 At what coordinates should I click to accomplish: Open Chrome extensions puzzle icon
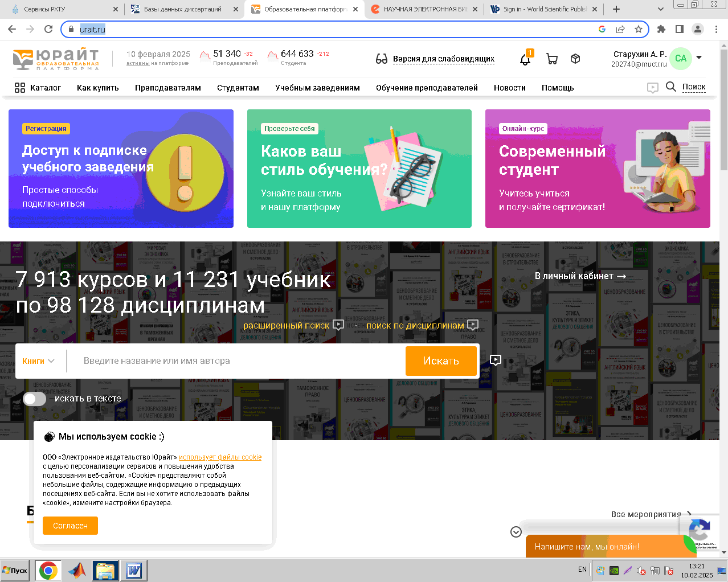[x=661, y=29]
